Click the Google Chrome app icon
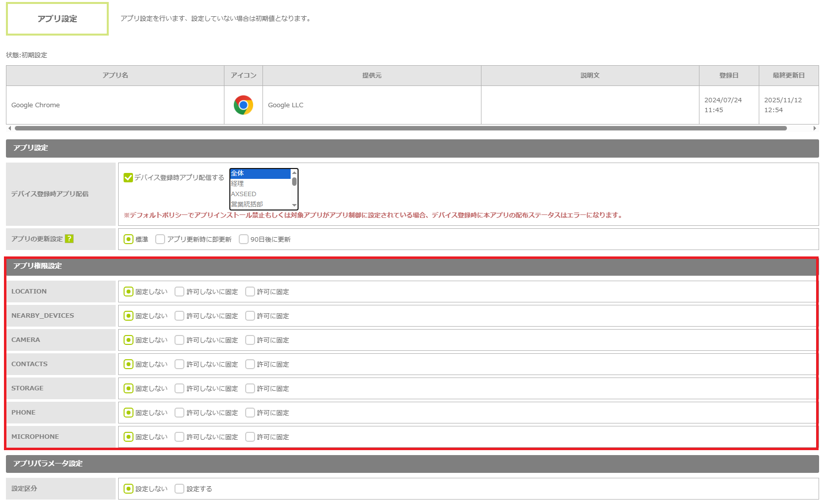Viewport: 826px width, 504px height. click(243, 105)
